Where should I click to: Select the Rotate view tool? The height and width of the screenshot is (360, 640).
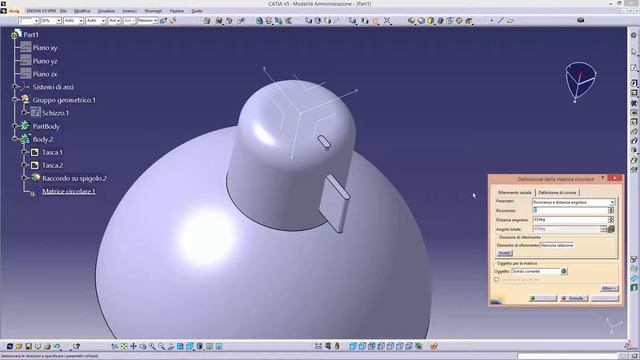pyautogui.click(x=143, y=347)
